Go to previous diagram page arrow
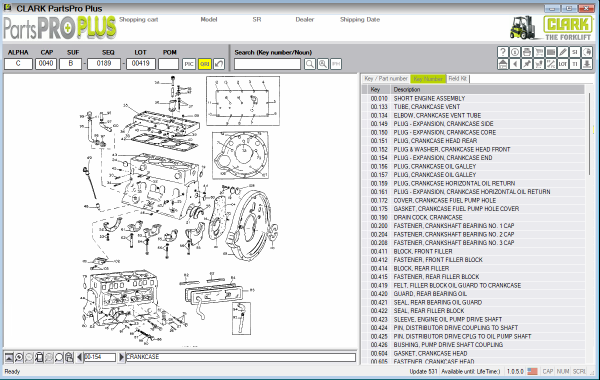This screenshot has width=600, height=380. 79,357
